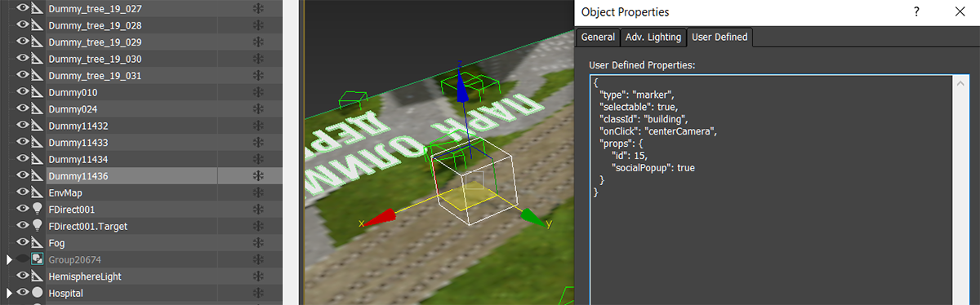Hide the Fog object with eye icon
Viewport: 980px width, 305px height.
click(22, 242)
